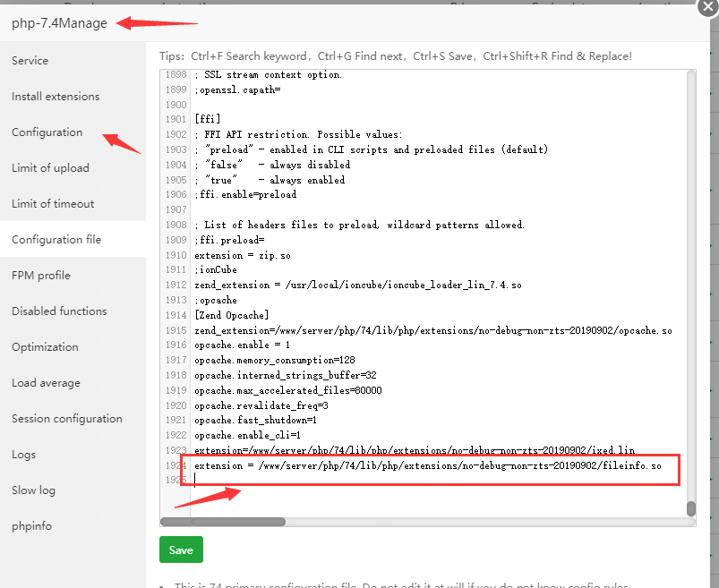Click the opcache.so zend_extension line
719x588 pixels.
(433, 330)
